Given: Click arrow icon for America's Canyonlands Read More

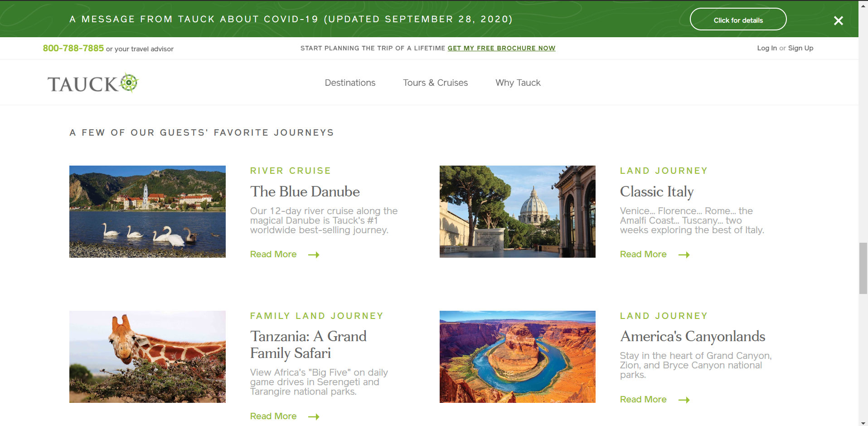Looking at the screenshot, I should click(684, 400).
